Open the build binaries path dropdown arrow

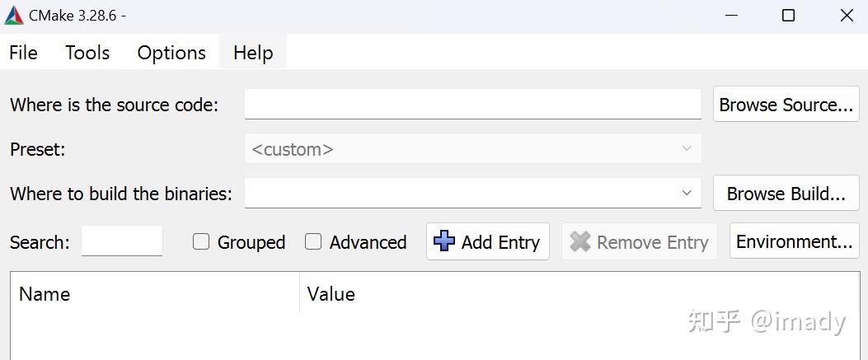click(686, 193)
